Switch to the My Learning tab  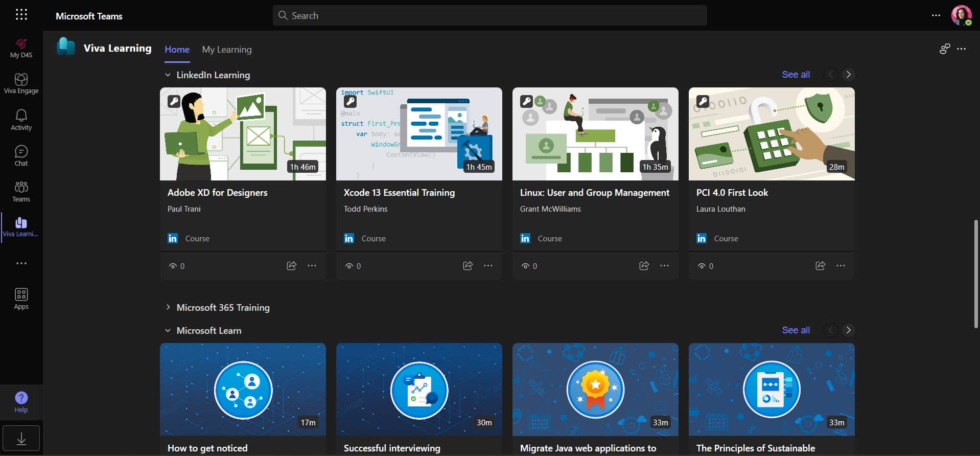tap(227, 50)
